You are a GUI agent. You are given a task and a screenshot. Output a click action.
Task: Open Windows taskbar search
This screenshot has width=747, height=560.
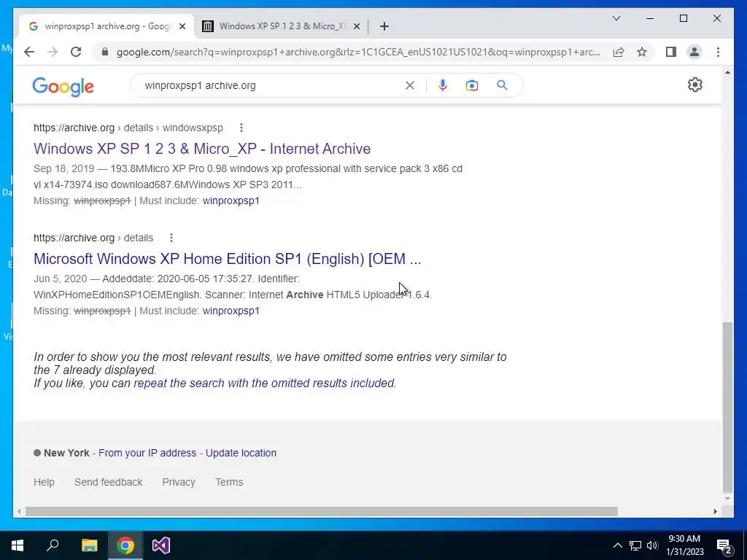tap(53, 545)
